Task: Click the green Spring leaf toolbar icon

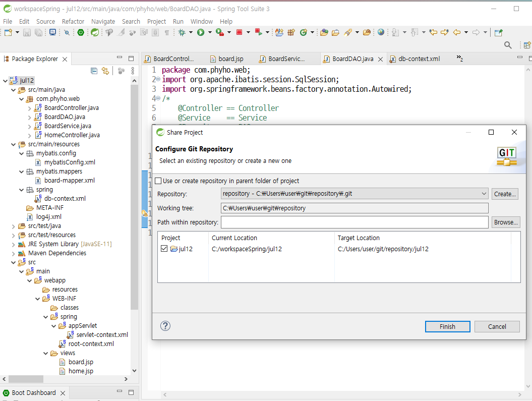Action: pos(95,33)
